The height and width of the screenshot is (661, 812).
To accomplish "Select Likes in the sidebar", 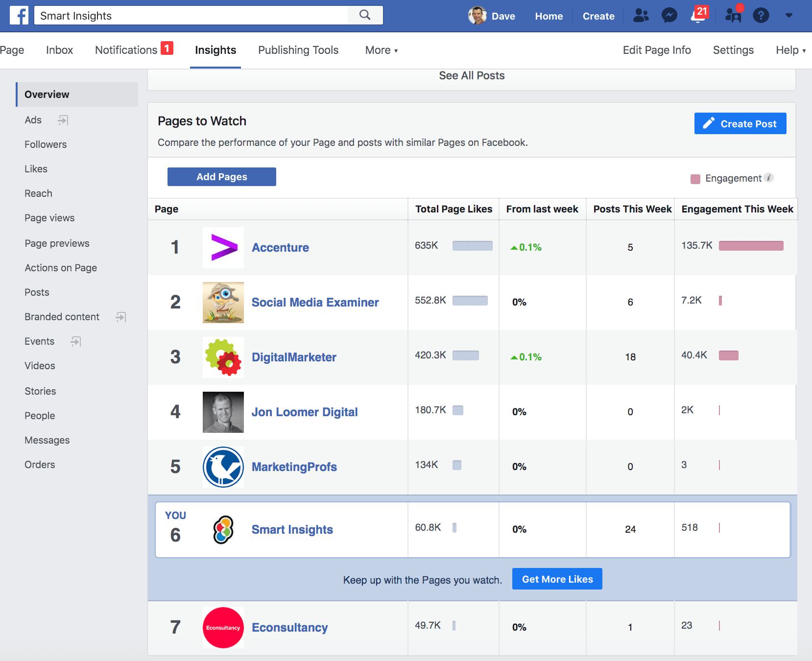I will coord(36,169).
